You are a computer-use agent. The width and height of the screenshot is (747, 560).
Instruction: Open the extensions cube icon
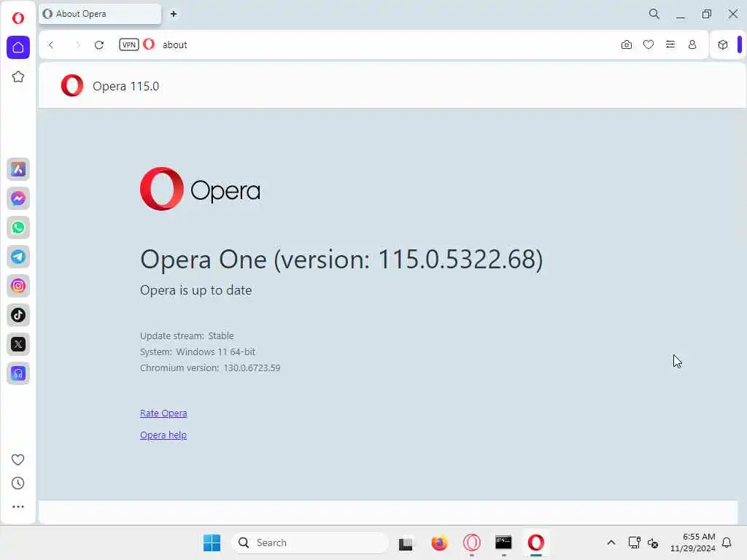tap(723, 44)
